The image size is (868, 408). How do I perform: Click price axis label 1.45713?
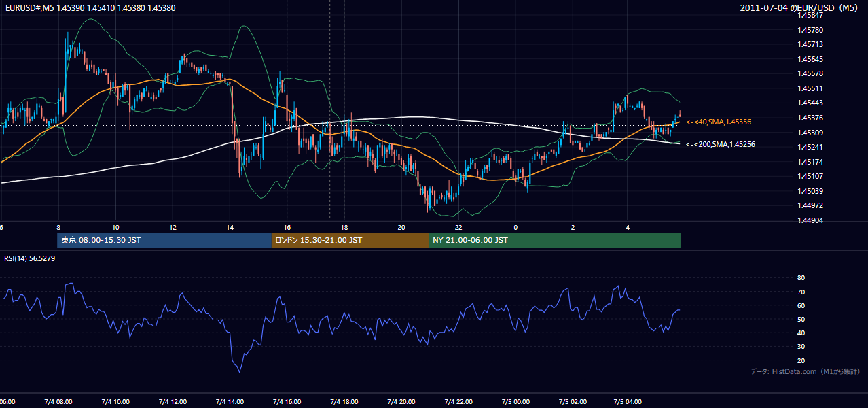pos(810,44)
